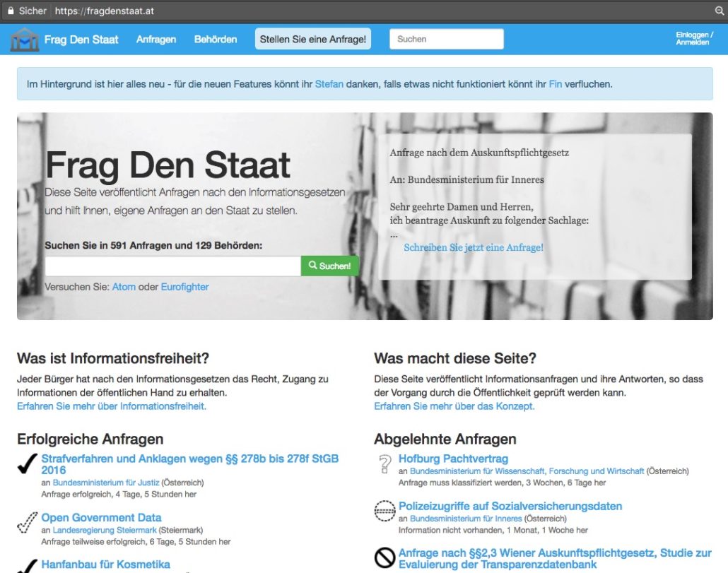Open the Einloggen / Anmelden link
728x573 pixels.
(694, 39)
